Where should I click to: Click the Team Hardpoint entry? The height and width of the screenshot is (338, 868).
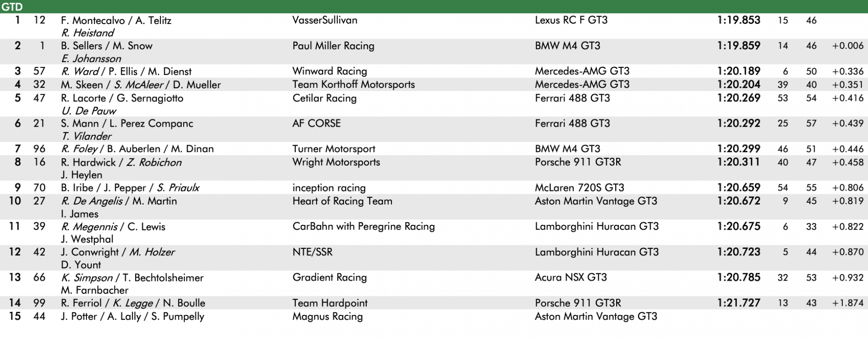click(330, 303)
